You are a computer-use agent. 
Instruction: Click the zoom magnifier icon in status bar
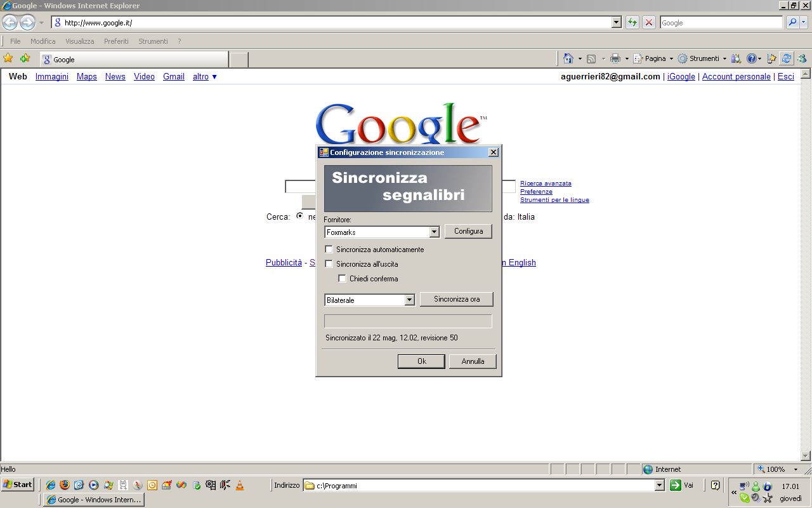tap(761, 469)
